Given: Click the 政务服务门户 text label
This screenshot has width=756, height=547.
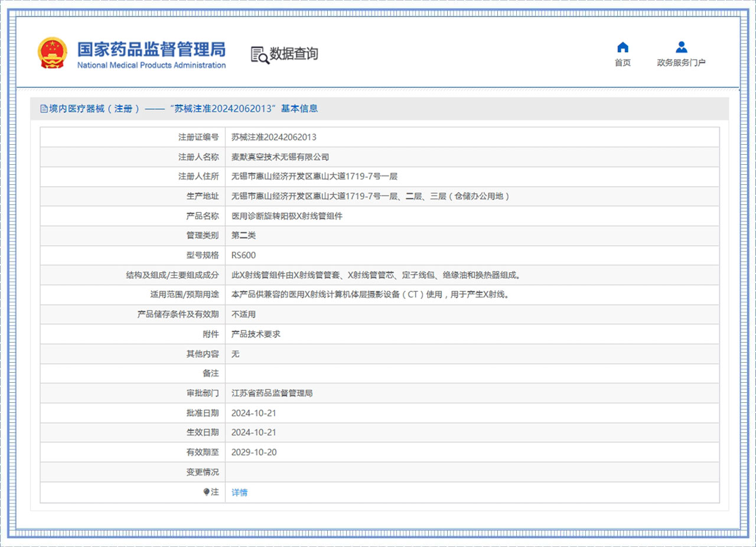Looking at the screenshot, I should 682,63.
